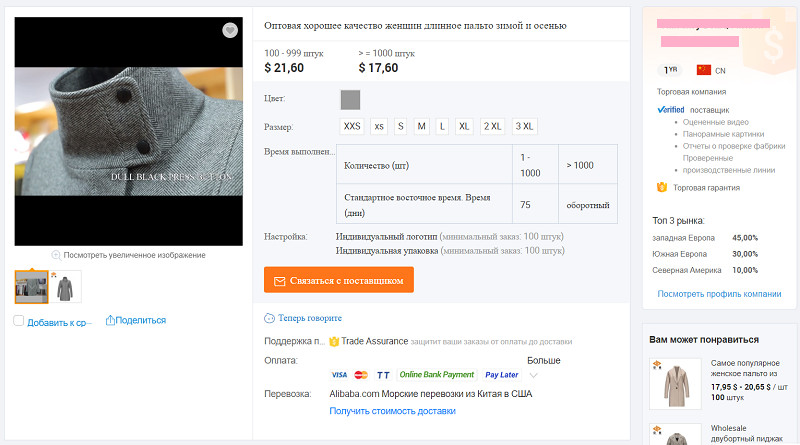Click the Больше payment label
This screenshot has width=800, height=445.
543,360
